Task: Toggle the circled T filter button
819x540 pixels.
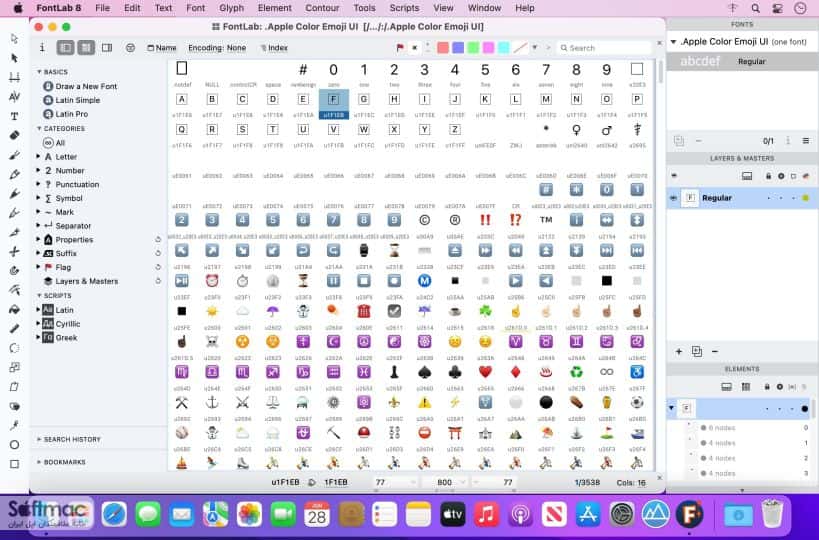Action: pos(130,48)
